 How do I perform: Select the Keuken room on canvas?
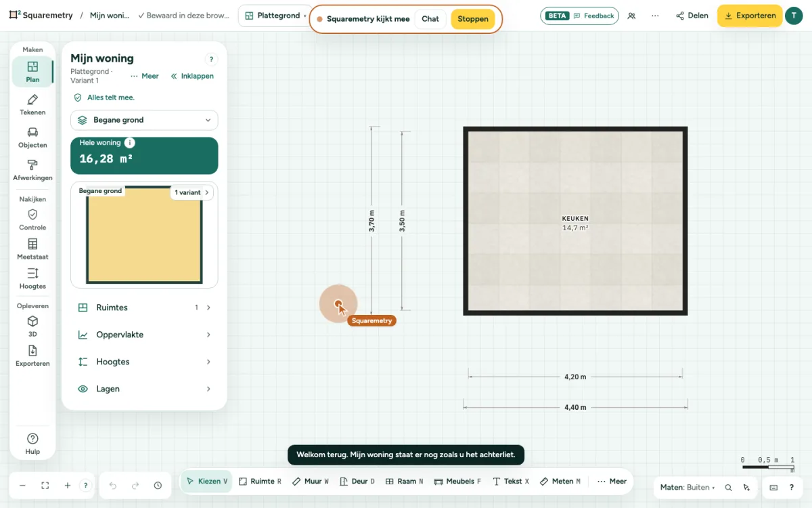click(575, 221)
